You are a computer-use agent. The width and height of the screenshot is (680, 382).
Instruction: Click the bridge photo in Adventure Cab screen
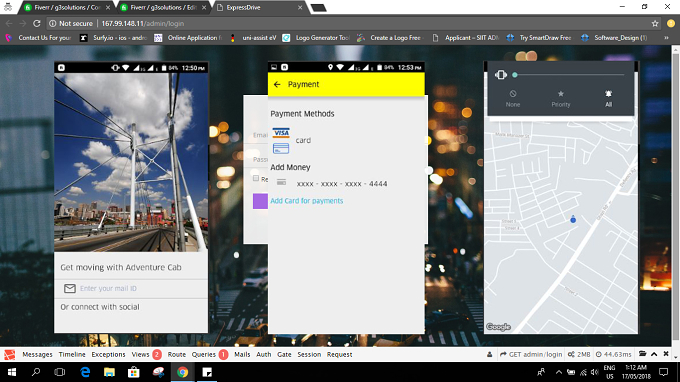pyautogui.click(x=131, y=162)
